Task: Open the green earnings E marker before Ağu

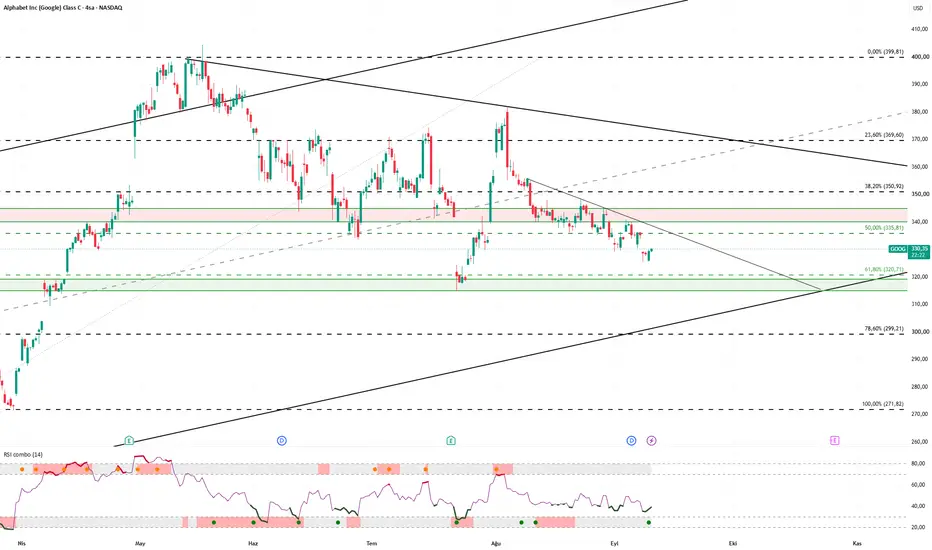Action: (x=451, y=441)
